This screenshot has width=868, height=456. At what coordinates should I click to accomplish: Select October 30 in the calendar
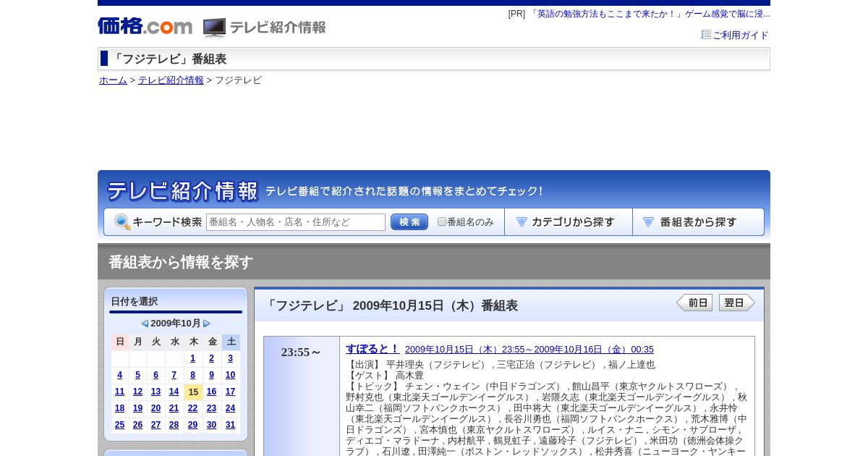212,425
